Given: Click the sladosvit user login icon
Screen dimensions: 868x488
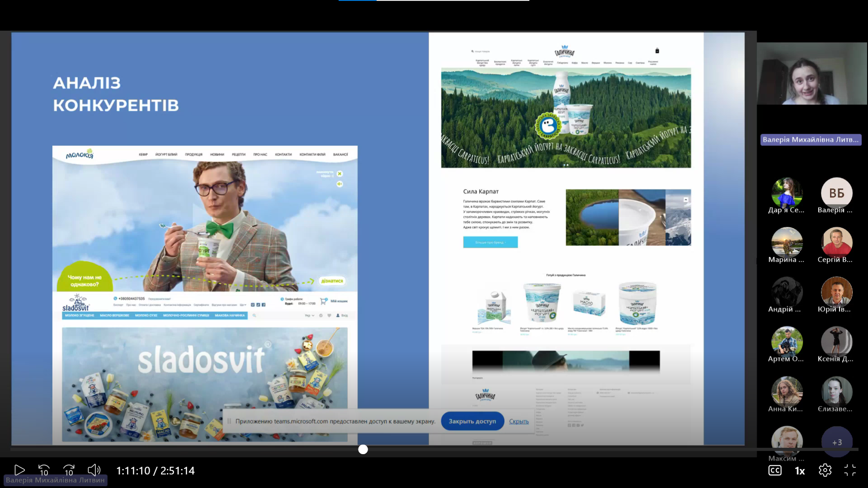Looking at the screenshot, I should click(x=338, y=315).
